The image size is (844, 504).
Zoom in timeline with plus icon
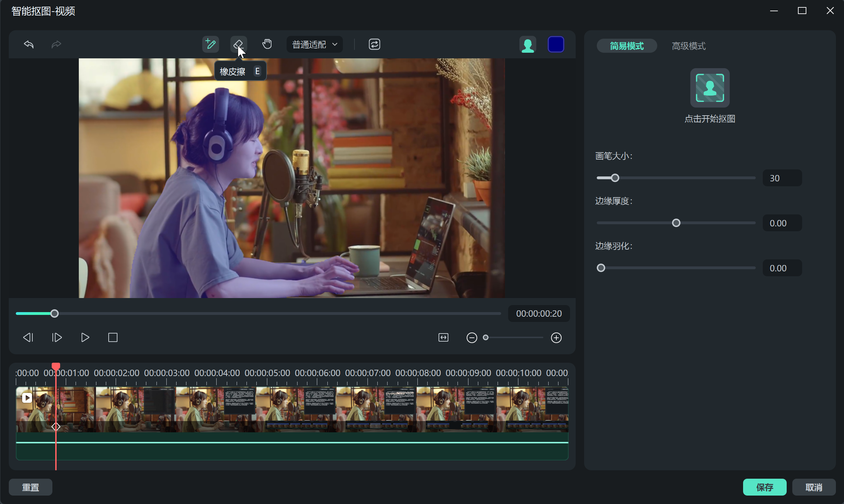556,338
